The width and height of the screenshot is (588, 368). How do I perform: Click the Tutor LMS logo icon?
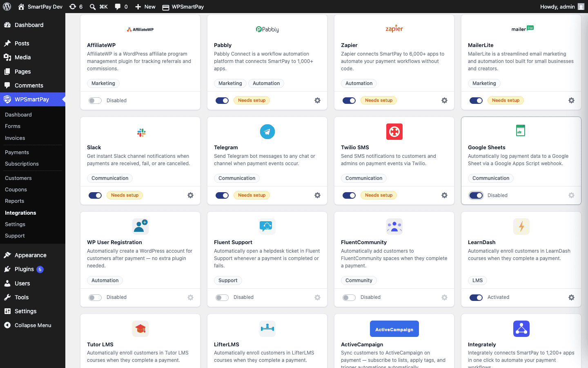pyautogui.click(x=140, y=328)
